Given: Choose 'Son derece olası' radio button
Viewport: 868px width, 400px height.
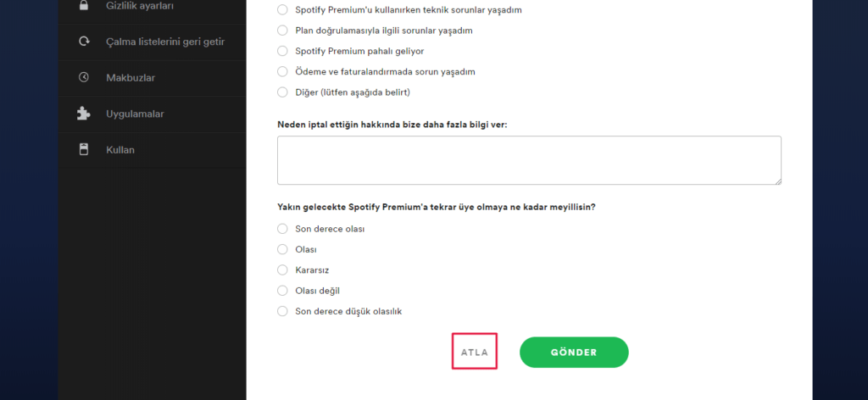Looking at the screenshot, I should (283, 229).
